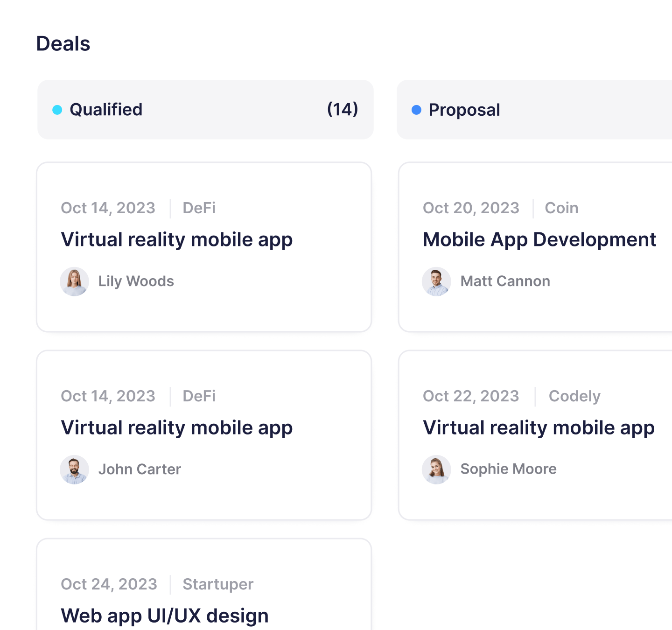
Task: Click Sophie Moore's avatar picture
Action: coord(436,469)
